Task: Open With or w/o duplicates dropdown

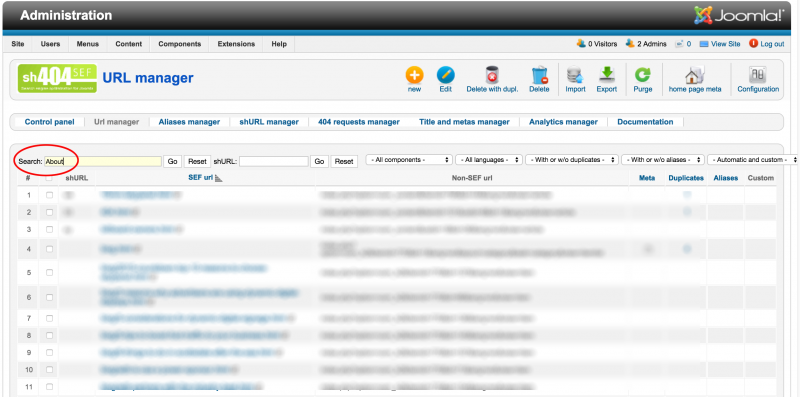Action: coord(572,160)
